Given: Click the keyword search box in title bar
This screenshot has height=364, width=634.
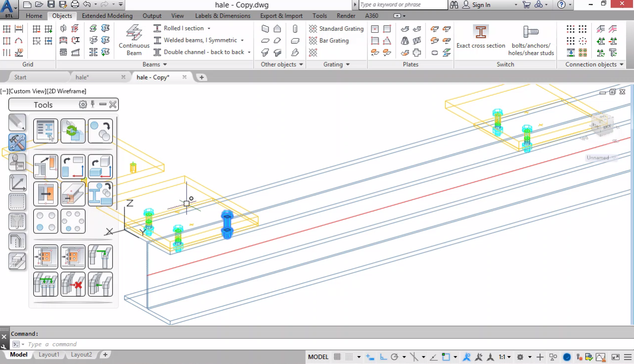Looking at the screenshot, I should click(403, 4).
